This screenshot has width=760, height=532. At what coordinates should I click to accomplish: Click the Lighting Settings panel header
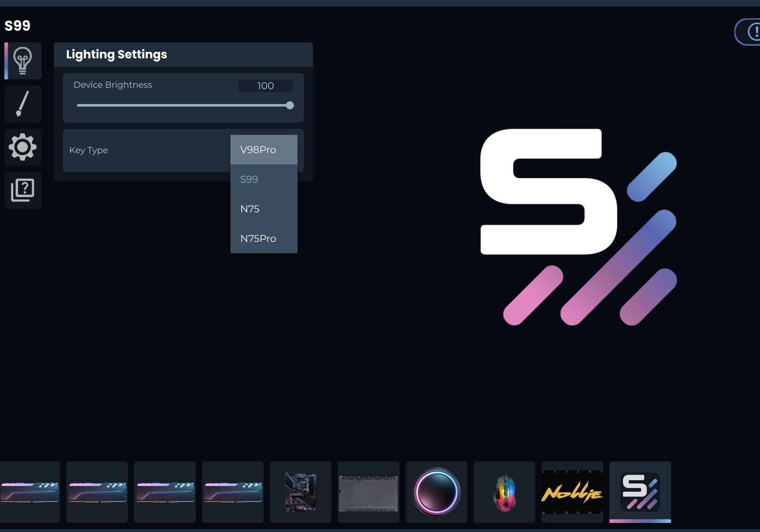click(183, 55)
